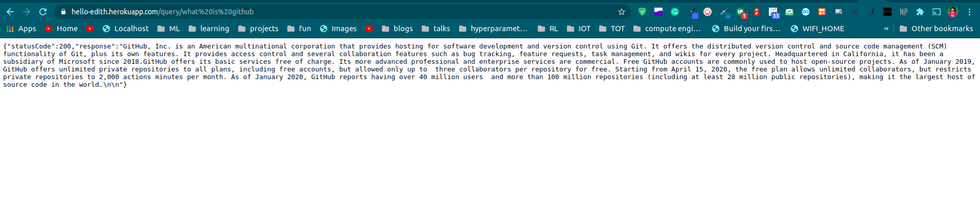Open the Images bookmark

coord(338,29)
